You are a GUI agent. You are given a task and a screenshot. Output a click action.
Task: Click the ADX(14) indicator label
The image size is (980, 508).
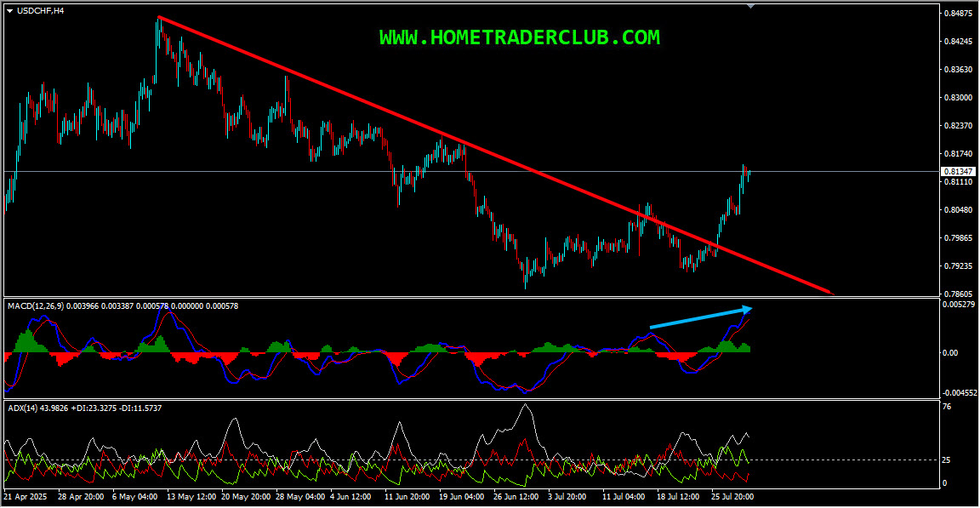[x=23, y=408]
